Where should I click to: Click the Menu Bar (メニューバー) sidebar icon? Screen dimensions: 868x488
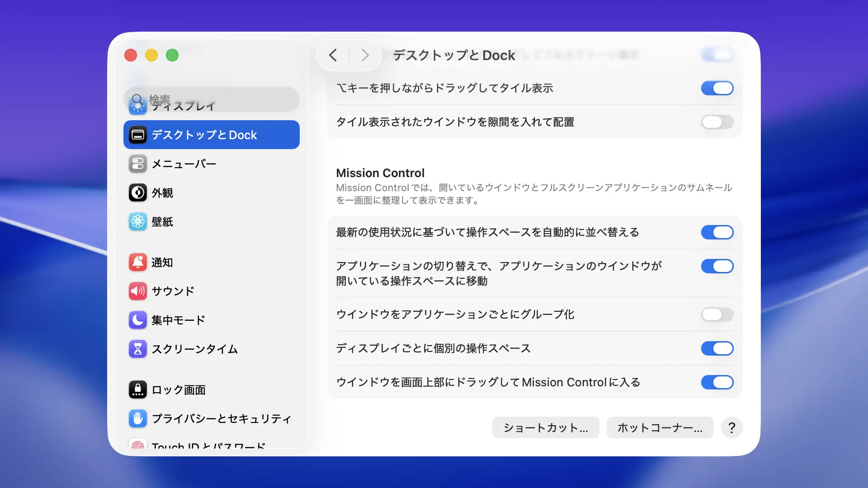coord(137,164)
